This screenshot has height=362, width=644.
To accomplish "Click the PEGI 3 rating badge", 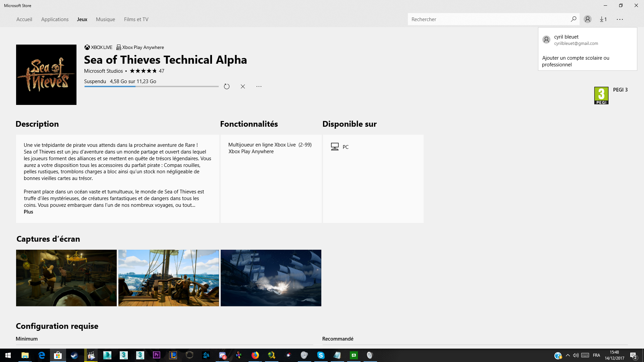I will coord(601,96).
